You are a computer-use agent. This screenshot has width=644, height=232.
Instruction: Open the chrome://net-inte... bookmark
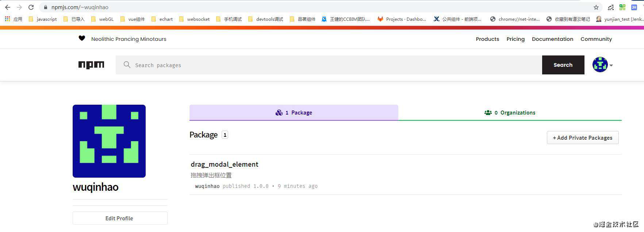tap(515, 19)
